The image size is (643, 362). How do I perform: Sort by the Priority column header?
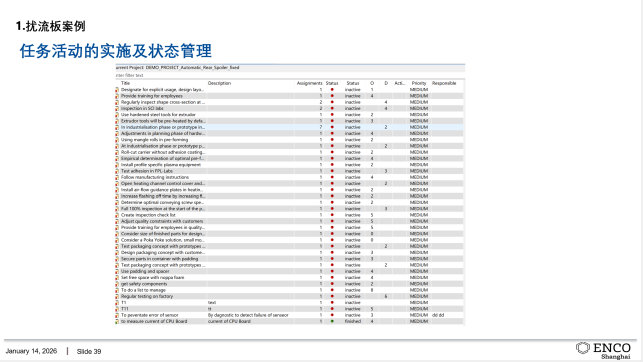[419, 83]
